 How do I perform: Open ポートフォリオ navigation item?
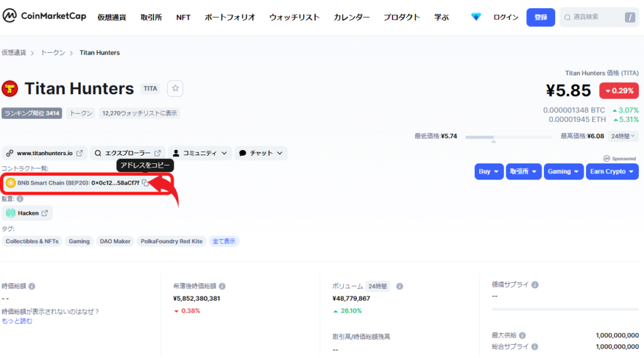(230, 17)
